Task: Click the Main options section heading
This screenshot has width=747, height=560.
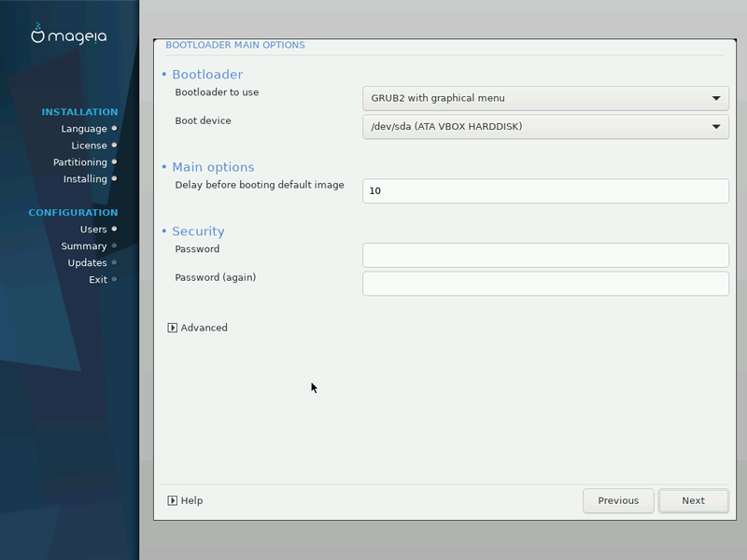Action: [x=213, y=167]
